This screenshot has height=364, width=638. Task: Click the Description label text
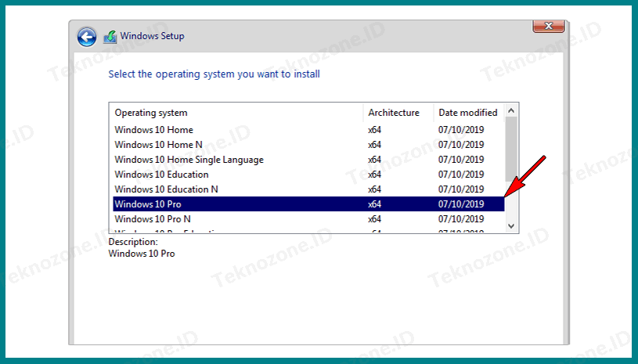click(133, 242)
